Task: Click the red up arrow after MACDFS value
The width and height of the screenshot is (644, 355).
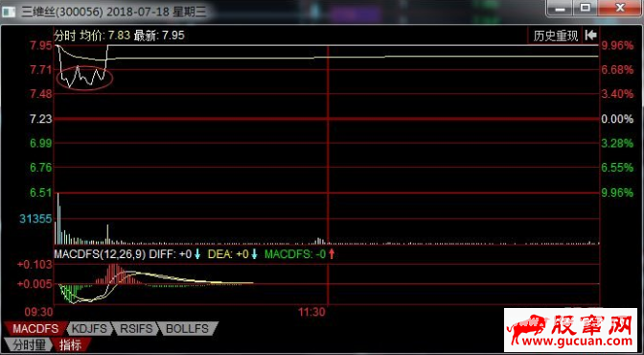Action: click(x=332, y=254)
